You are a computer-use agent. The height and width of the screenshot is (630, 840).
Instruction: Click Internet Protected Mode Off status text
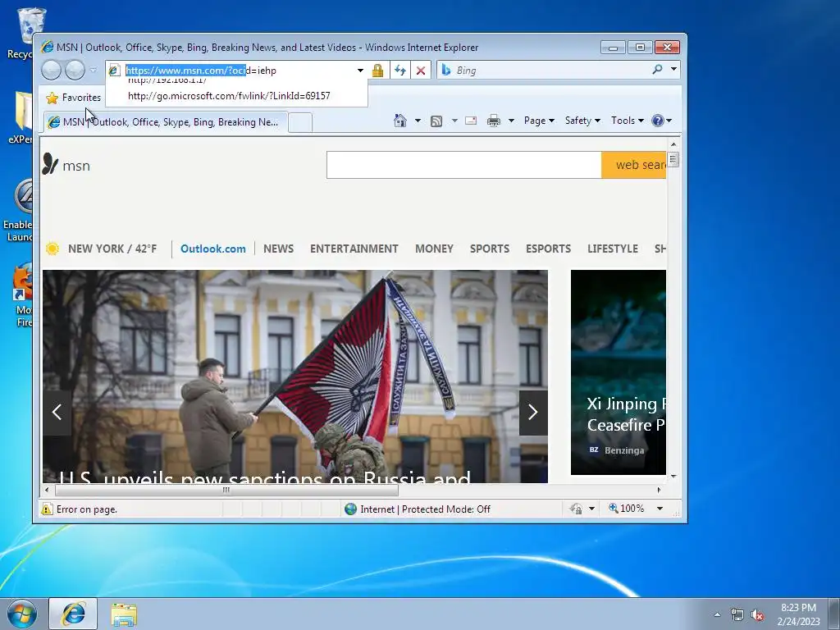pos(425,509)
